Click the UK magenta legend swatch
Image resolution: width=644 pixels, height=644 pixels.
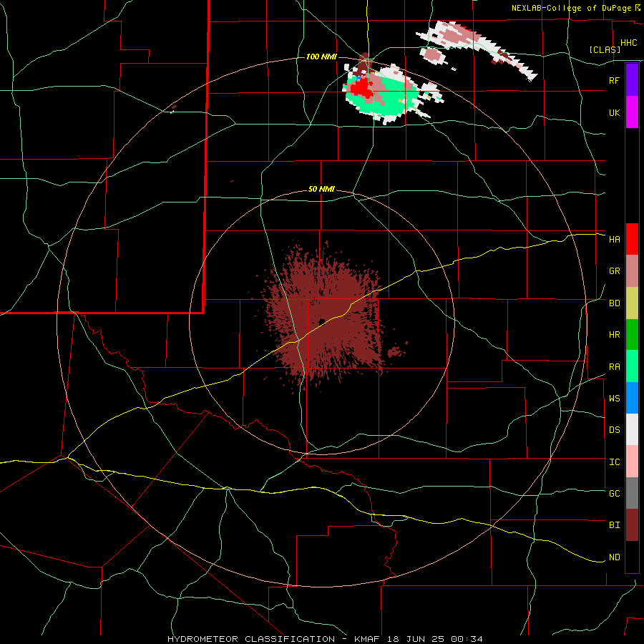[632, 112]
